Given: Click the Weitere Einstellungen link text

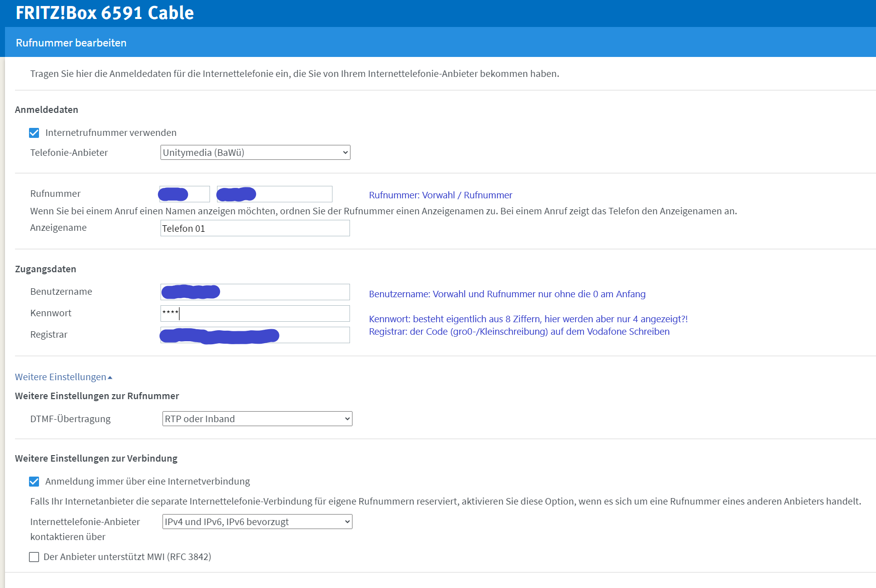Looking at the screenshot, I should click(60, 377).
